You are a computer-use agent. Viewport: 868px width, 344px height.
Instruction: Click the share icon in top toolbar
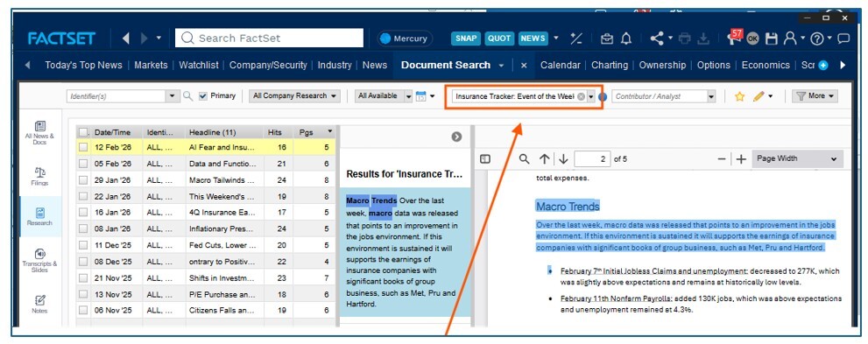[657, 39]
